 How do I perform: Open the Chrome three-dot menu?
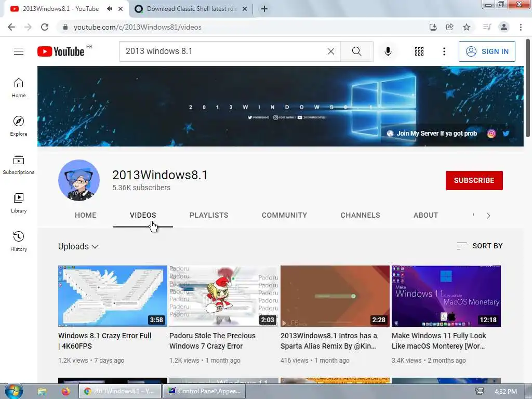(x=521, y=27)
